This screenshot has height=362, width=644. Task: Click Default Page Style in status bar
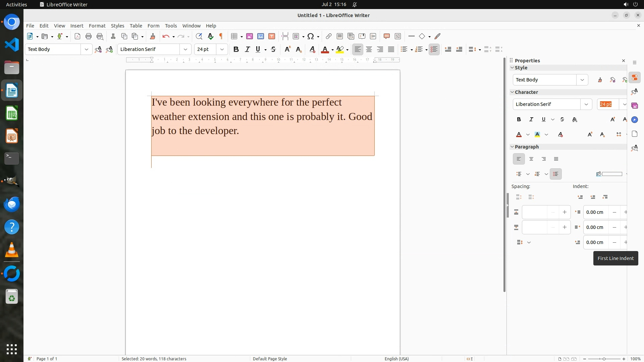tap(270, 359)
